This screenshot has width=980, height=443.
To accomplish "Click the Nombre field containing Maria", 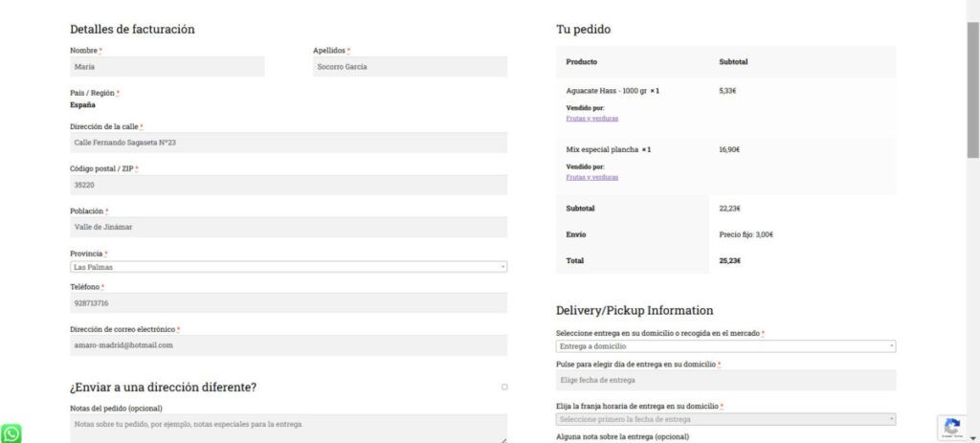I will point(167,66).
